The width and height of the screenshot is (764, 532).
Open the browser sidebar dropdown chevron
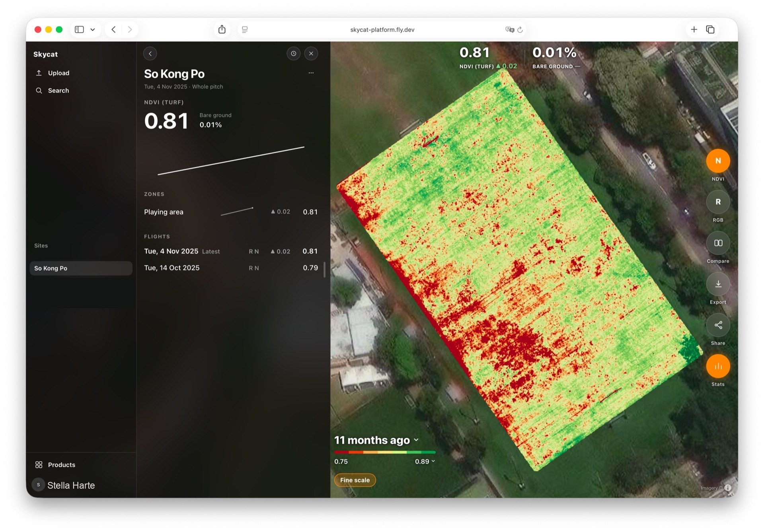[x=93, y=29]
